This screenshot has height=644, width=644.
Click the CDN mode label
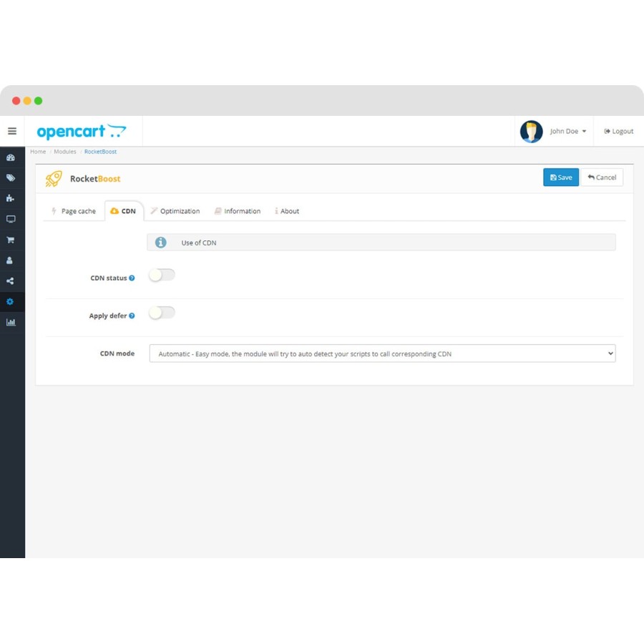[117, 353]
